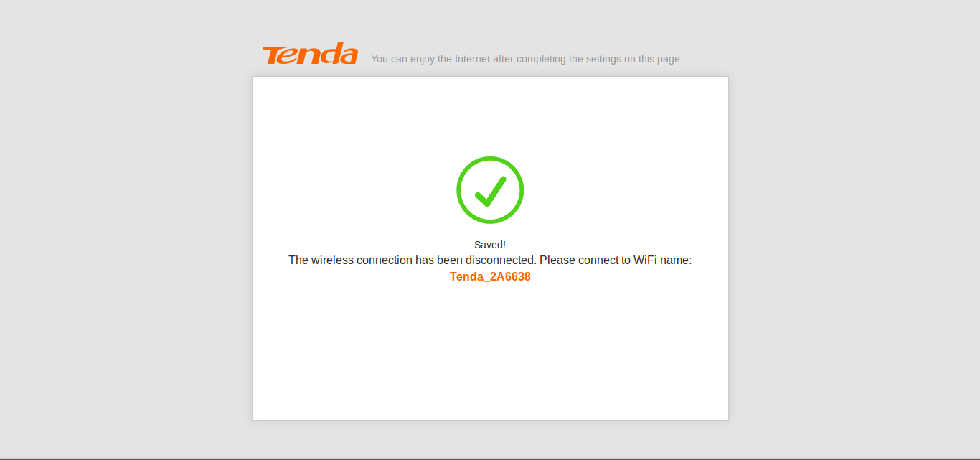Image resolution: width=980 pixels, height=460 pixels.
Task: Click the white panel's left border edge
Action: (253, 248)
